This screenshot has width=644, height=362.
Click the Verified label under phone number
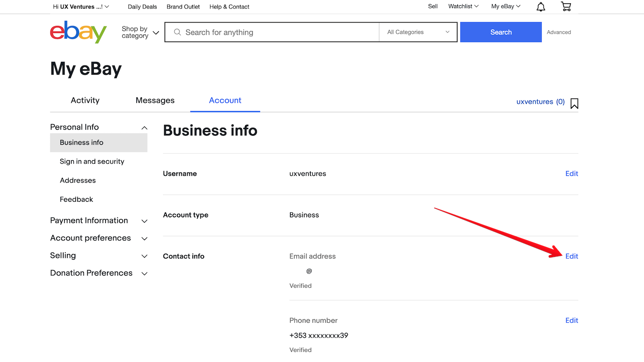point(300,350)
